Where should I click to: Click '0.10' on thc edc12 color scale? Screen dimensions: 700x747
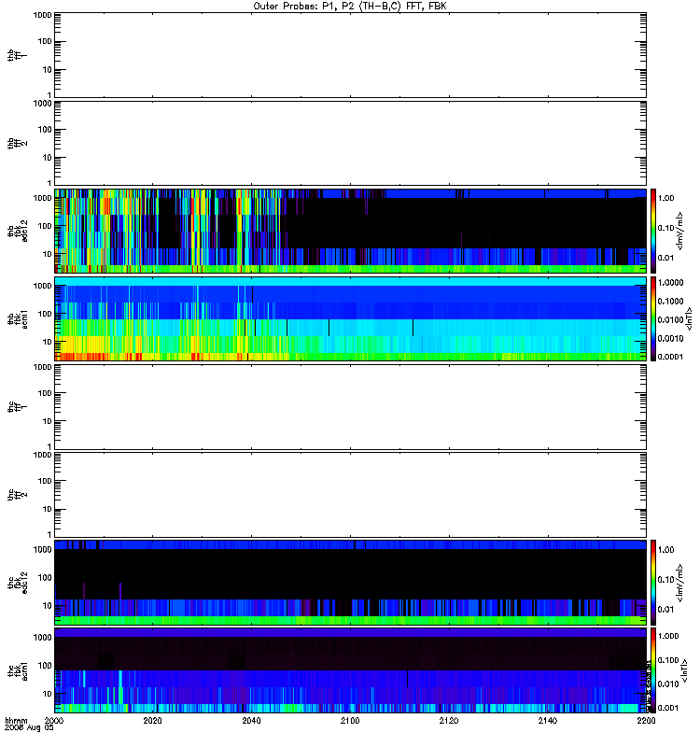point(666,580)
